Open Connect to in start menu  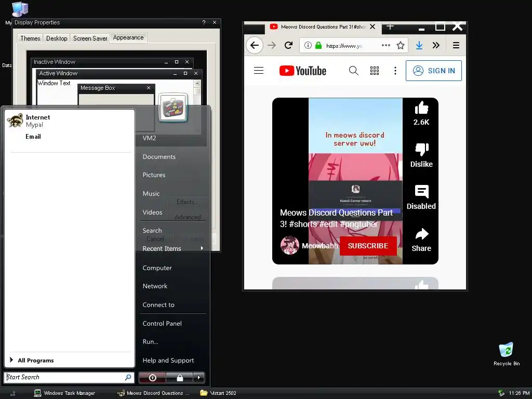pyautogui.click(x=158, y=305)
